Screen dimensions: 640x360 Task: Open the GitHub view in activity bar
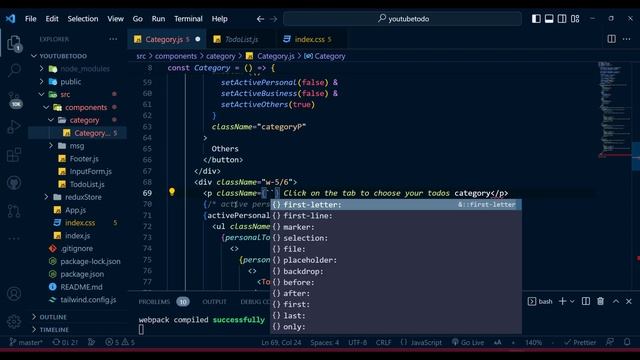pos(14,183)
